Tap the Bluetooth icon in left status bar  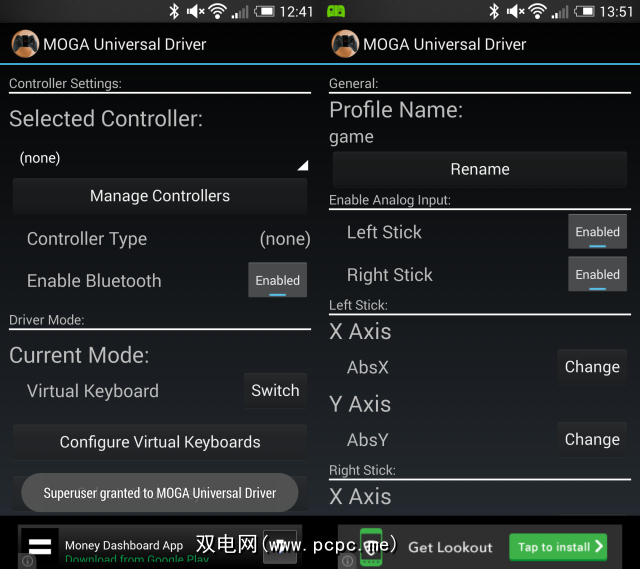[x=174, y=11]
